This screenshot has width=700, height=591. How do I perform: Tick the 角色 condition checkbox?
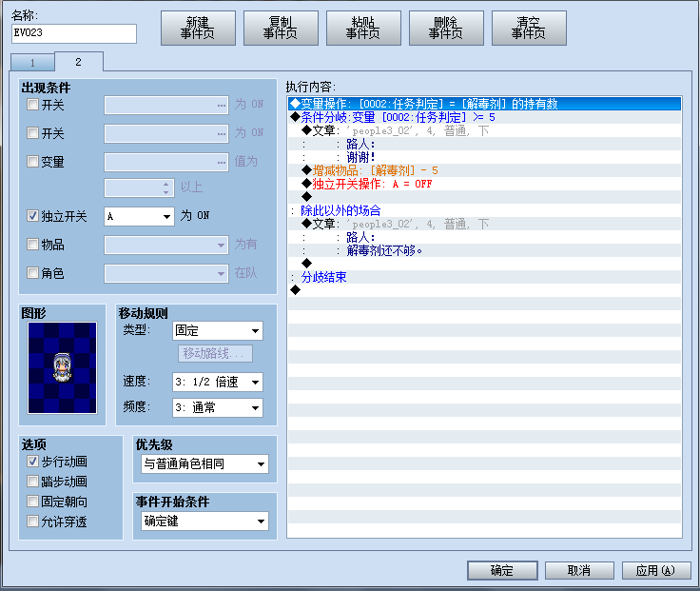click(x=32, y=272)
